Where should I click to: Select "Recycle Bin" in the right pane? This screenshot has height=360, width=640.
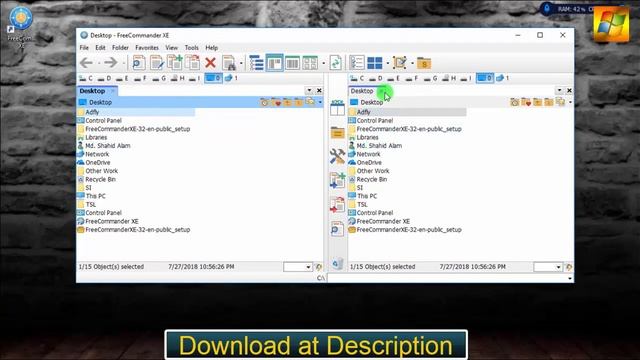[371, 179]
